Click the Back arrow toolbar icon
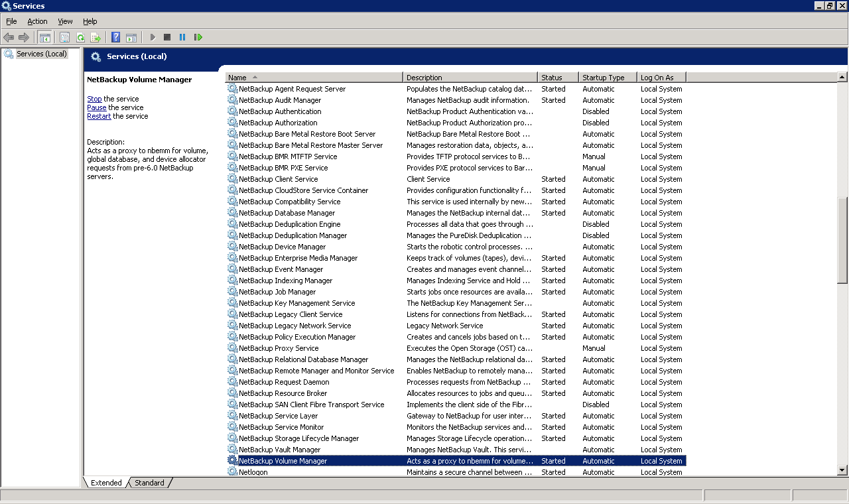Image resolution: width=849 pixels, height=504 pixels. (9, 37)
